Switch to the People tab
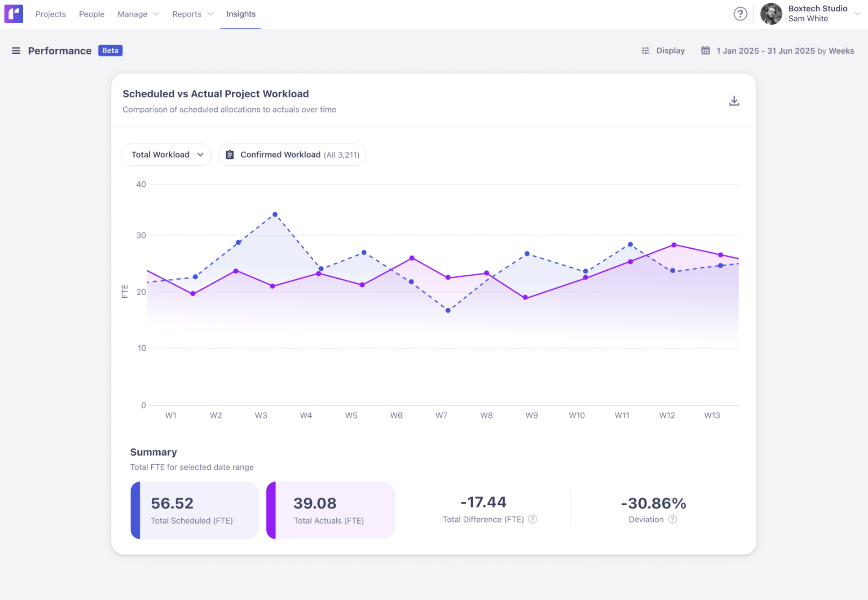Viewport: 868px width, 600px height. (x=92, y=14)
